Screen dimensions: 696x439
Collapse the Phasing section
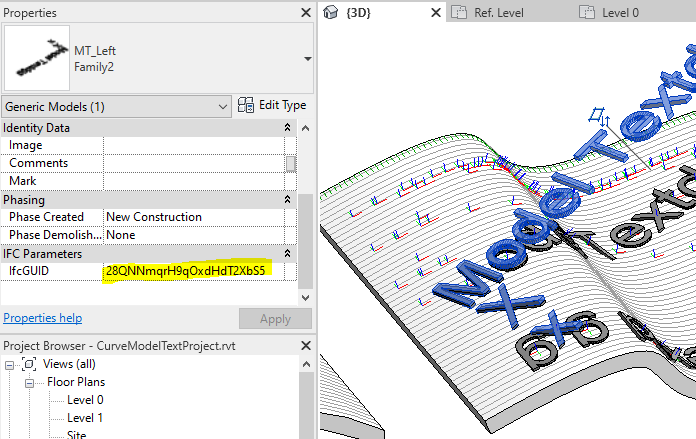pos(288,200)
